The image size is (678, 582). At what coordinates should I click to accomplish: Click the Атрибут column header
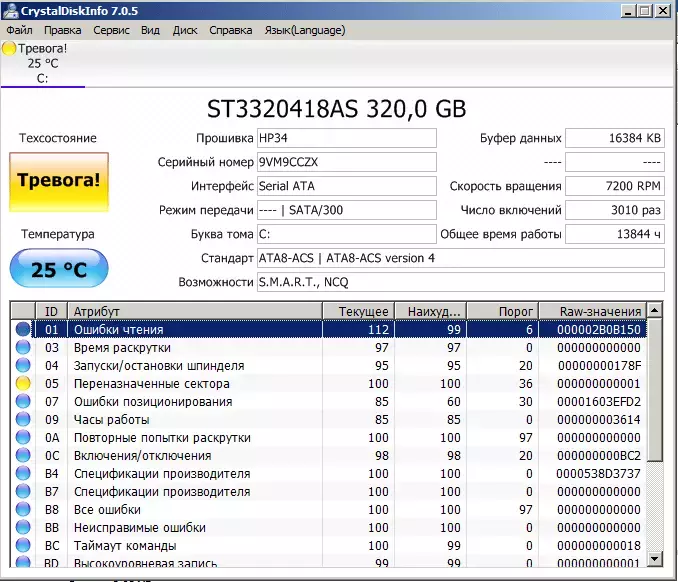195,311
